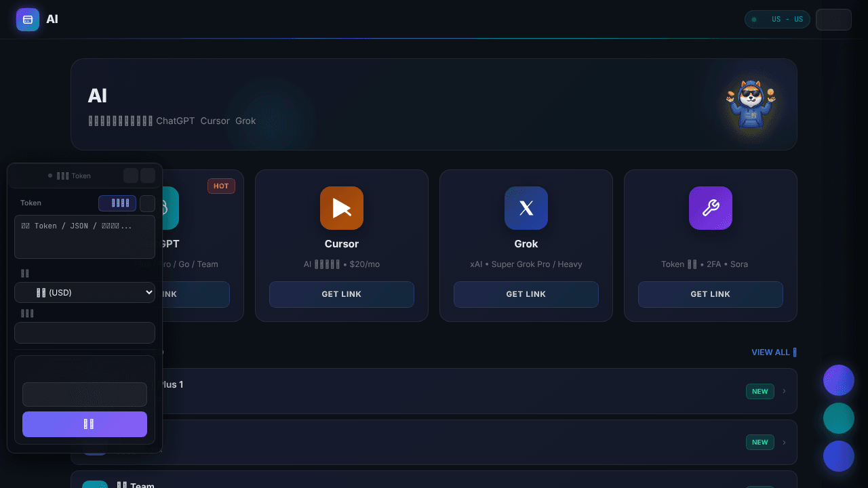Open the VIEW ALL link
The image size is (868, 488).
[774, 352]
